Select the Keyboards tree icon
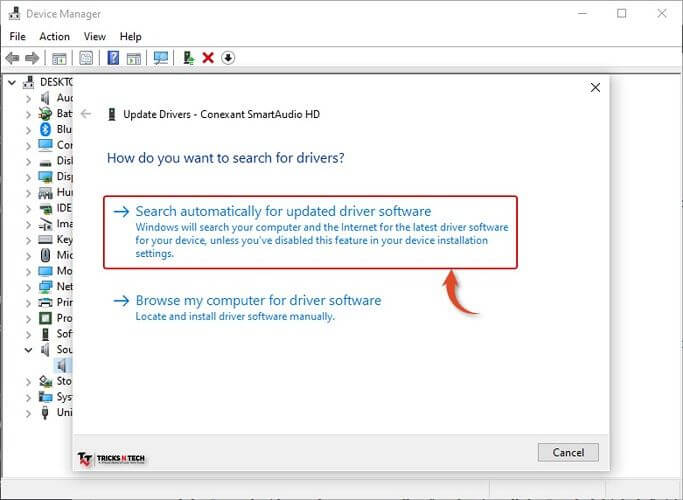This screenshot has width=683, height=500. point(45,240)
